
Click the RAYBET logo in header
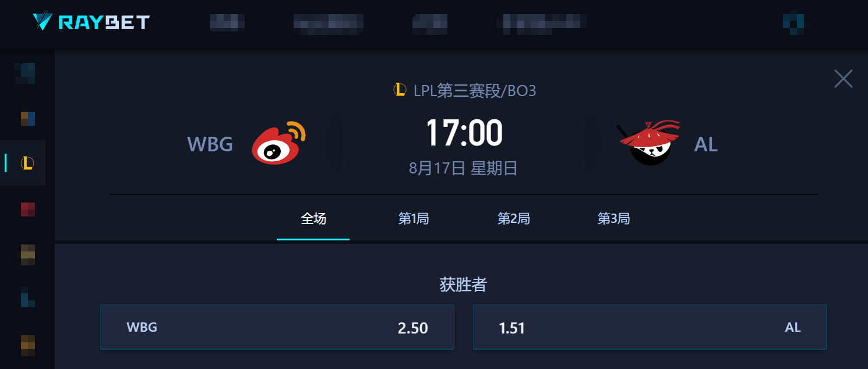click(x=91, y=22)
